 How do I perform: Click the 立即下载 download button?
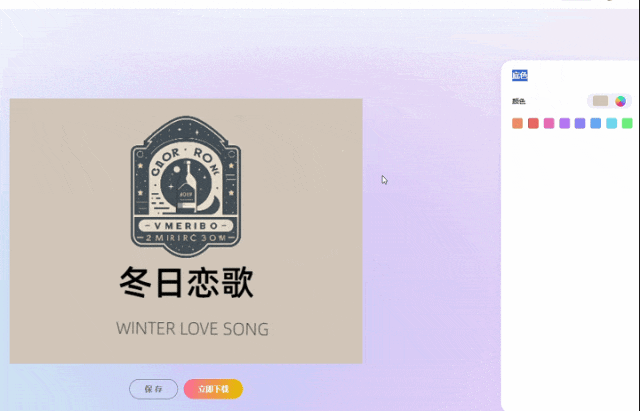coord(213,389)
